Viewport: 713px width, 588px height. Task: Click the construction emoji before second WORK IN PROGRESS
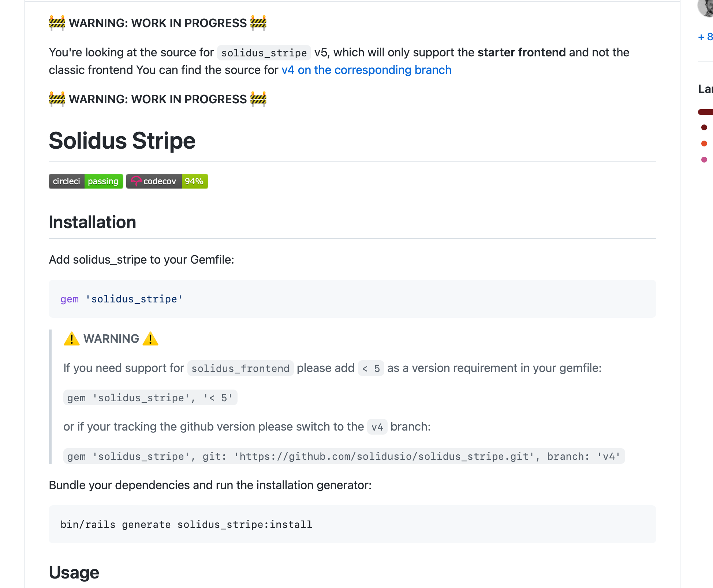tap(57, 99)
